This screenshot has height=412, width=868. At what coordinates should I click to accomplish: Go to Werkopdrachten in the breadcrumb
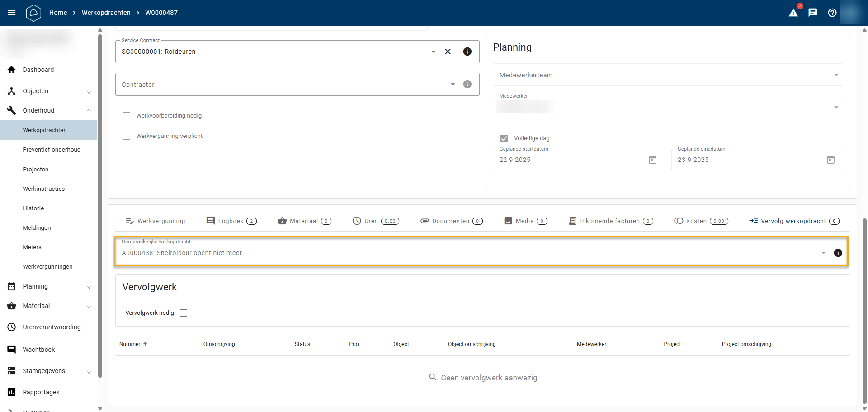tap(106, 13)
